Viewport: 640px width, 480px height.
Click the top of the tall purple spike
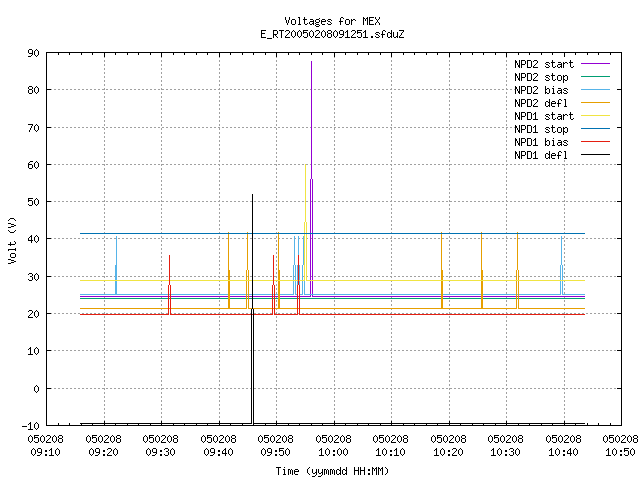pyautogui.click(x=311, y=62)
